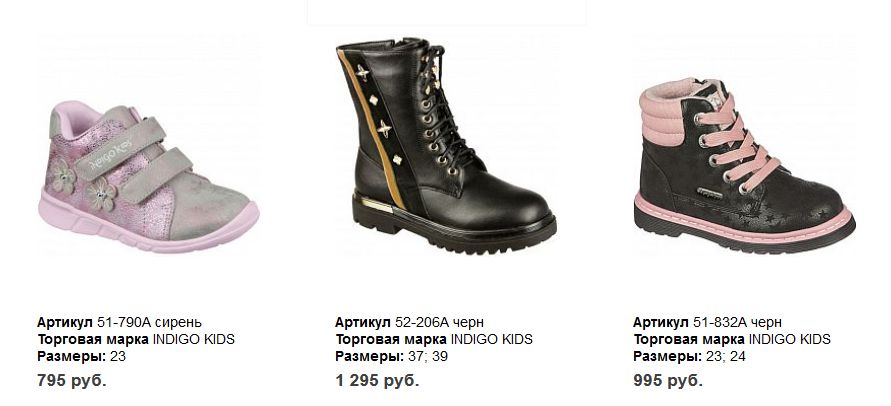Click the 1 295 руб. price
Viewport: 891px width, 406px height.
coord(377,380)
